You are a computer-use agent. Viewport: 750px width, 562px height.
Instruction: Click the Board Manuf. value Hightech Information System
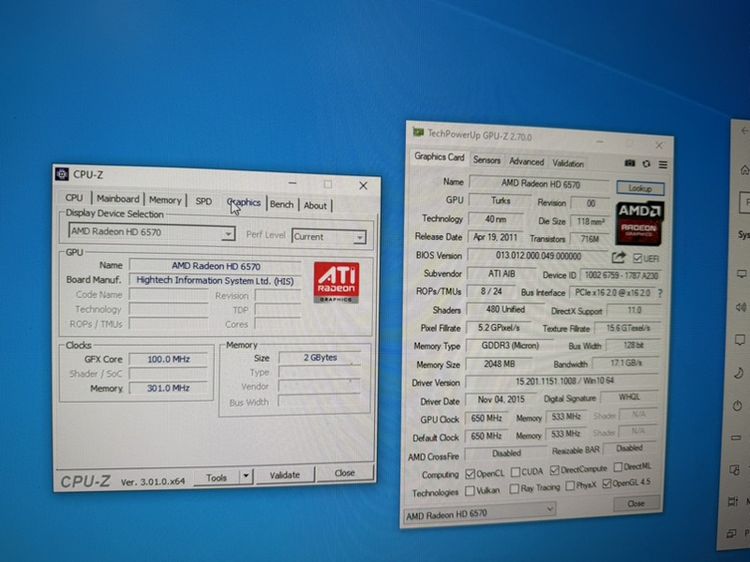tap(215, 281)
